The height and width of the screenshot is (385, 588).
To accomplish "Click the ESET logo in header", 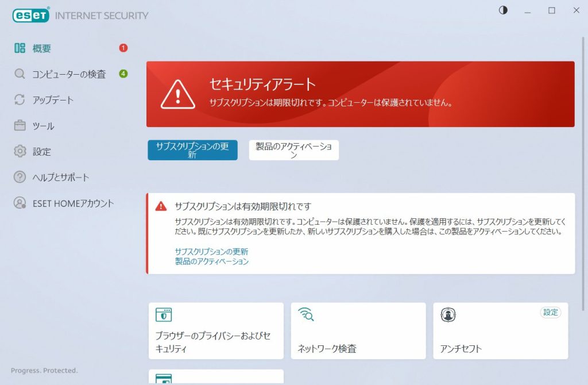I will [31, 15].
